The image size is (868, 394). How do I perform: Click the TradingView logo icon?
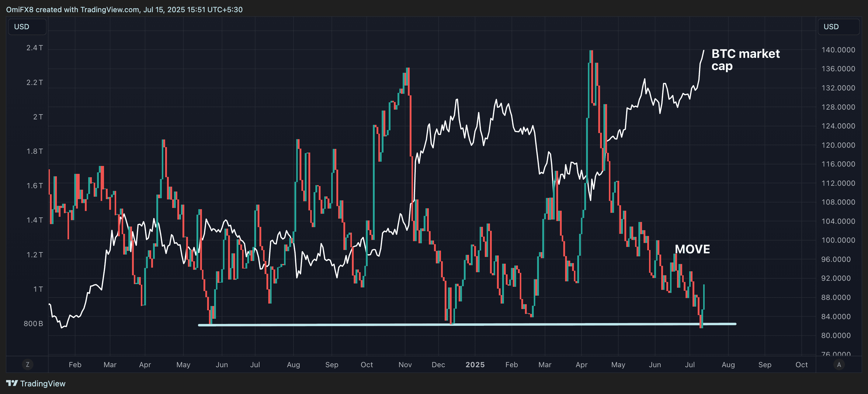tap(12, 383)
